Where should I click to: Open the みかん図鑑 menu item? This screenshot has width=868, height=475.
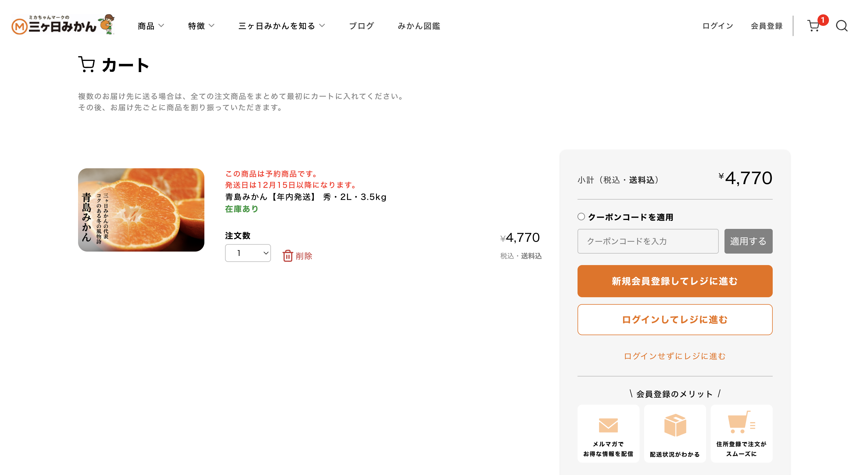point(419,26)
